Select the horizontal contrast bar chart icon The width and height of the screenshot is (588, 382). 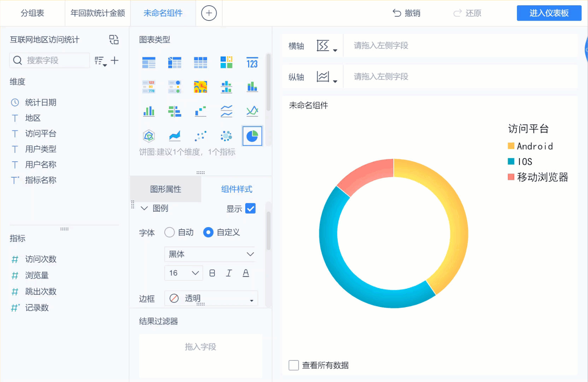[x=175, y=111]
